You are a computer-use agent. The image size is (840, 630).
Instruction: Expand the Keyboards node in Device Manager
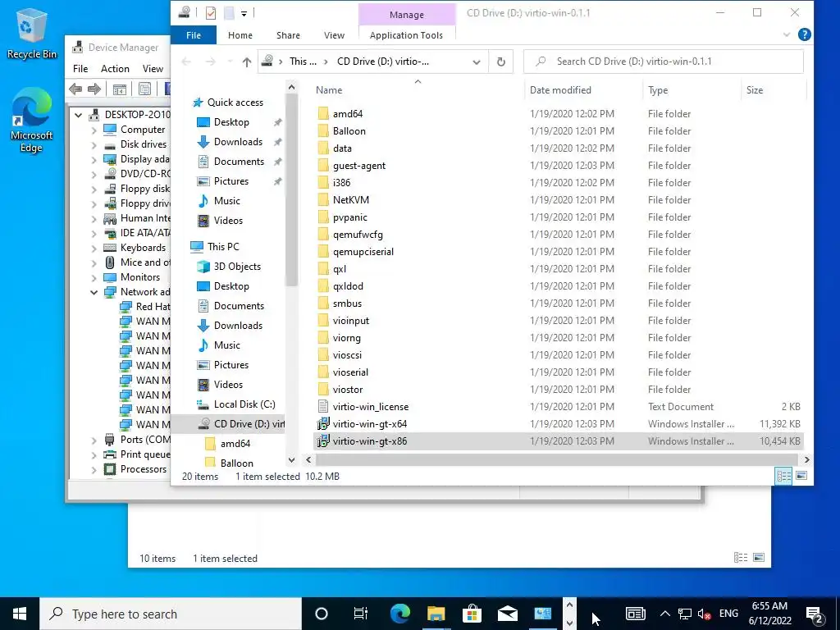pyautogui.click(x=94, y=248)
